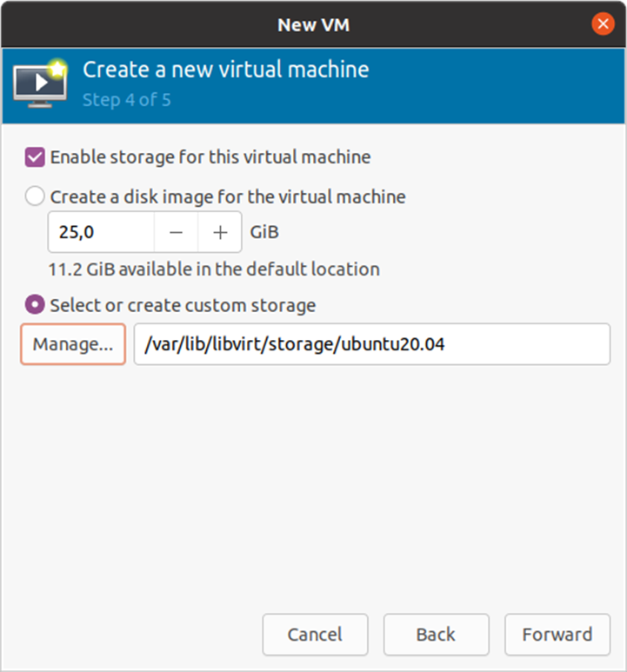
Task: Proceed with the Forward button
Action: 557,635
